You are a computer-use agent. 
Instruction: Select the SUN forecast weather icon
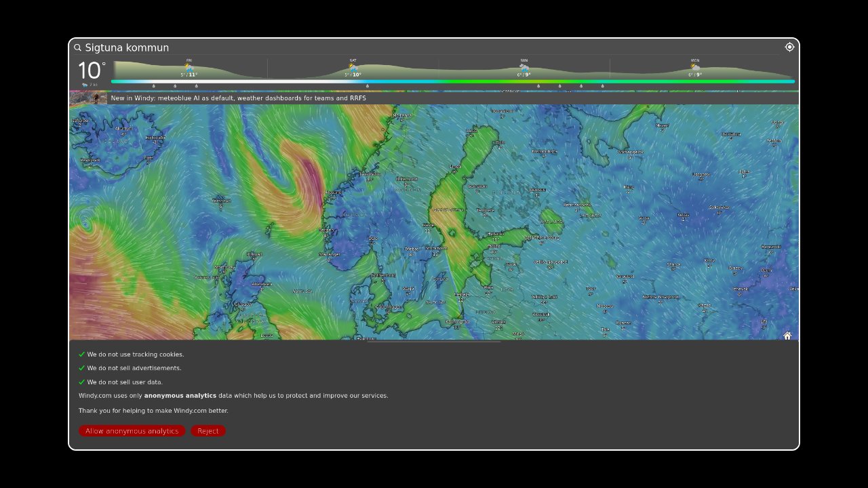click(x=524, y=68)
